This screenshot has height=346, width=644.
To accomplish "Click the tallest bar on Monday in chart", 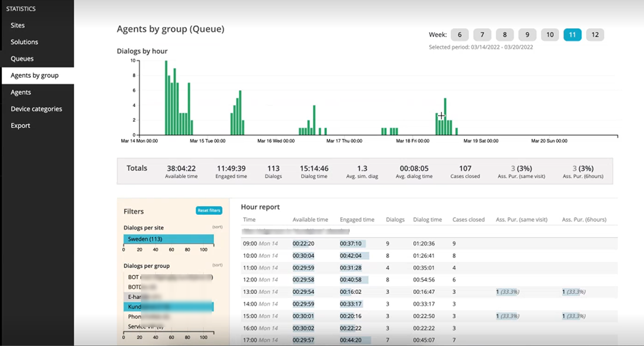I will point(166,98).
